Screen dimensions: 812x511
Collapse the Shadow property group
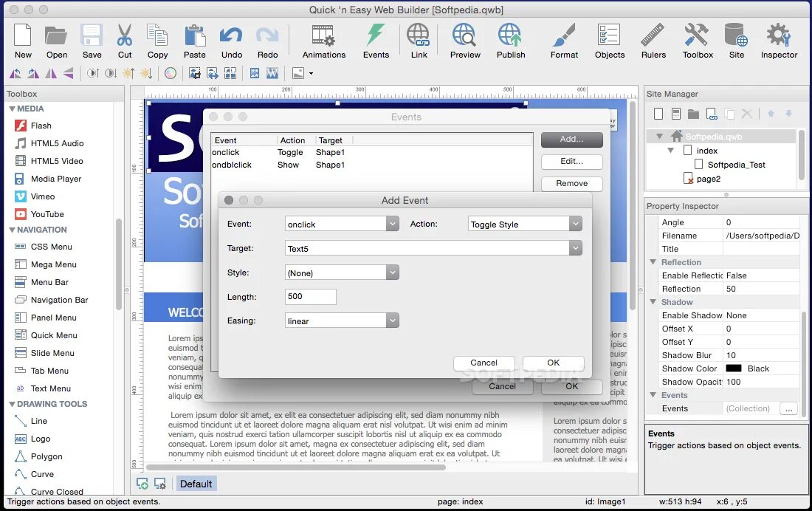pyautogui.click(x=653, y=301)
